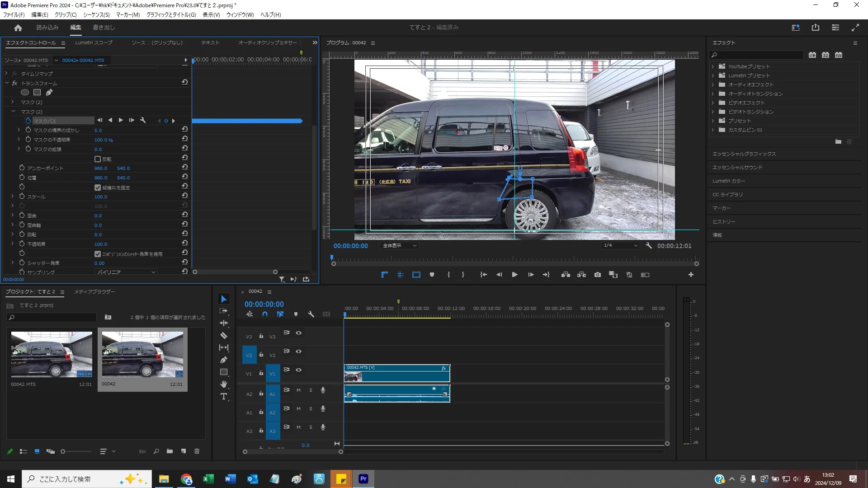Toggle Snap in timeline
The width and height of the screenshot is (868, 488).
[265, 314]
